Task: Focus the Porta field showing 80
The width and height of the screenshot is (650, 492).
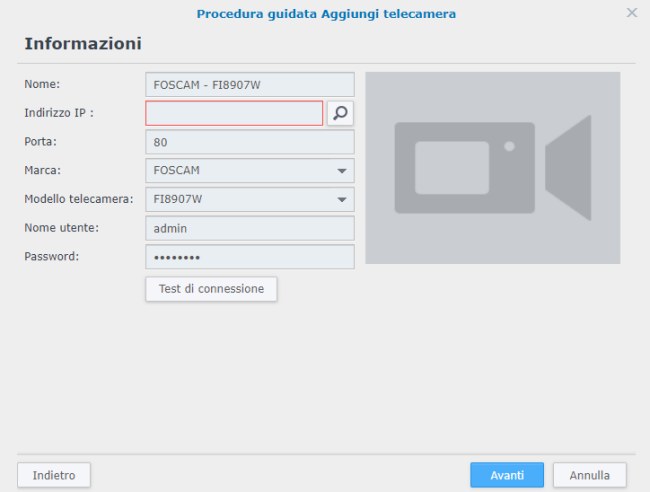Action: [250, 142]
